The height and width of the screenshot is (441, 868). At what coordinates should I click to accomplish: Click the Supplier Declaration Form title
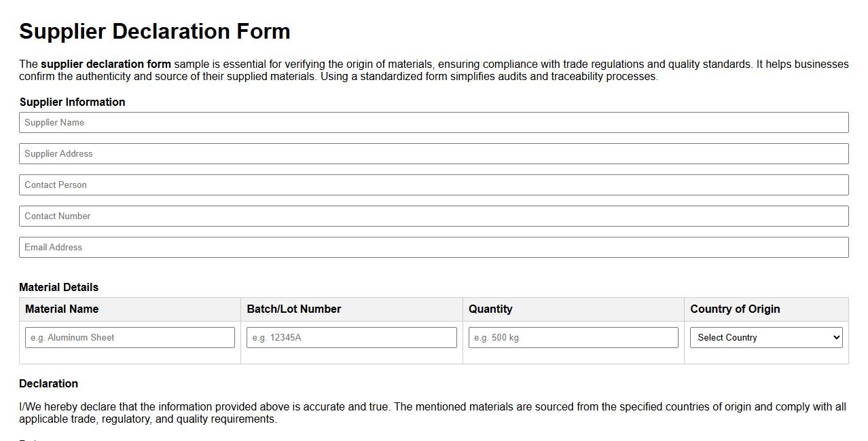[x=155, y=31]
